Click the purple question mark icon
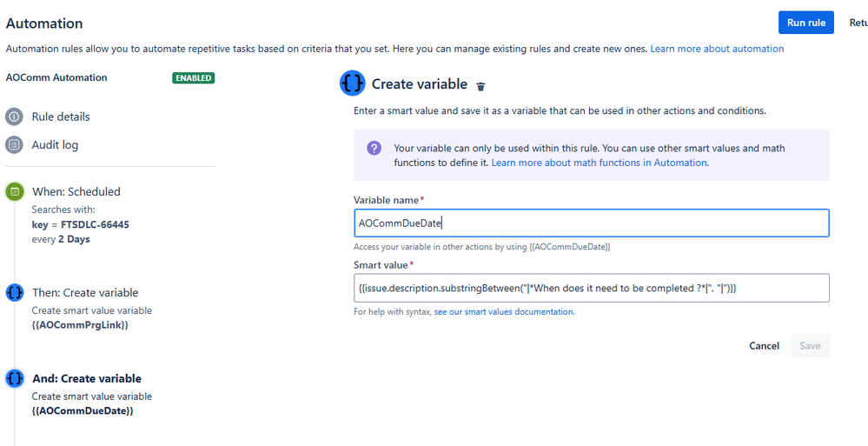 pos(374,148)
